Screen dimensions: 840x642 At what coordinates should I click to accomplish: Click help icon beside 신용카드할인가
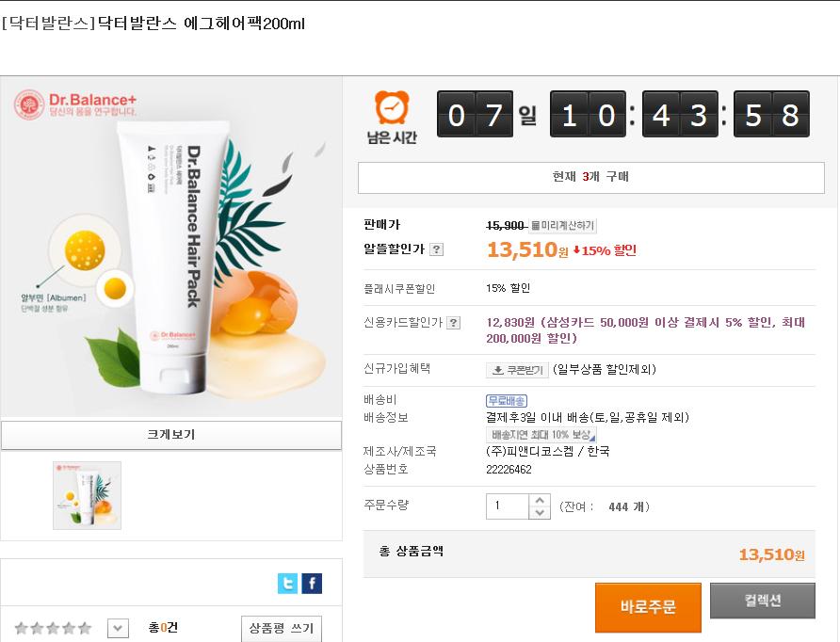[453, 323]
